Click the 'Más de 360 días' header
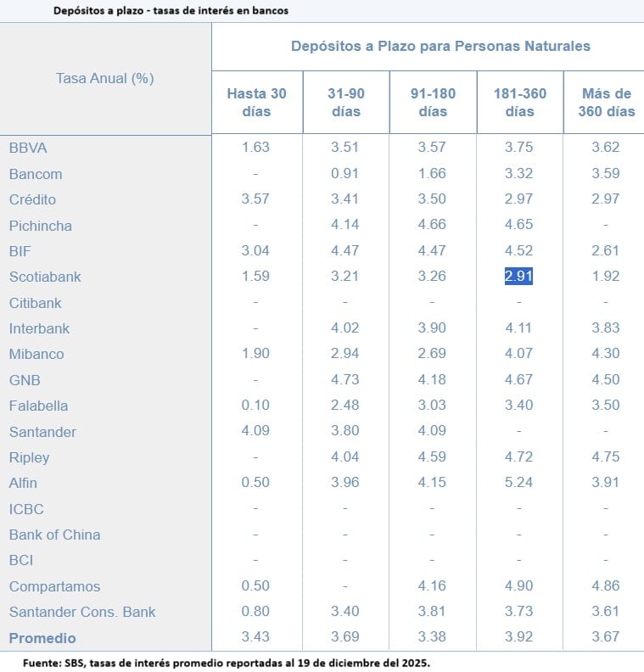 click(606, 103)
